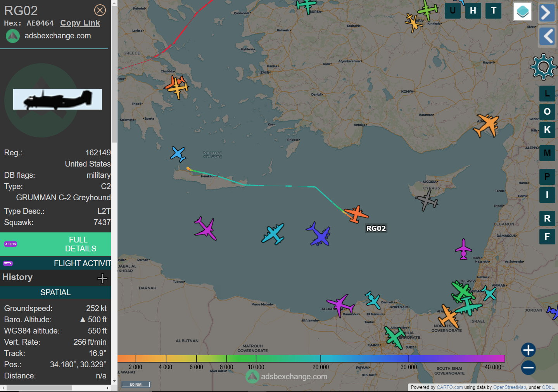
Task: Click the groundspeed value 252 kt
Action: (x=96, y=308)
